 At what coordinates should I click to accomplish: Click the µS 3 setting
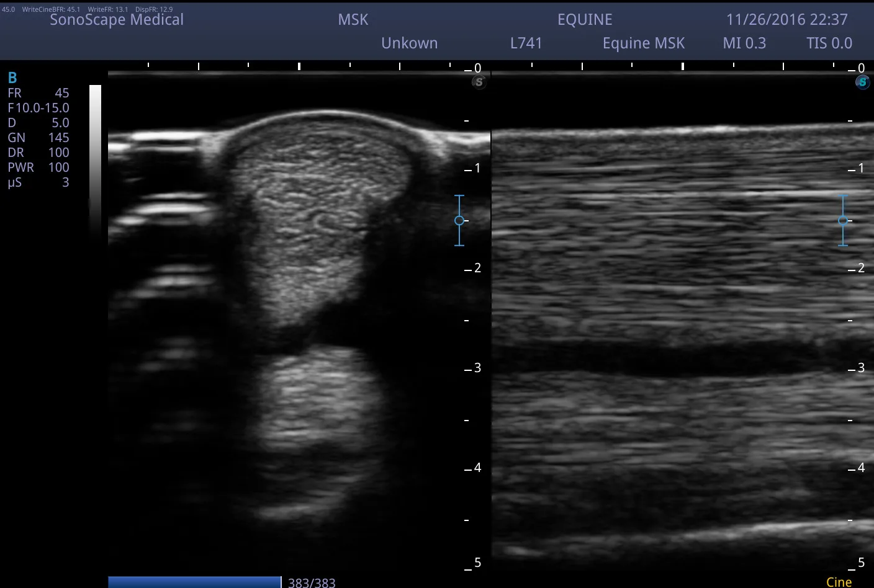point(38,182)
